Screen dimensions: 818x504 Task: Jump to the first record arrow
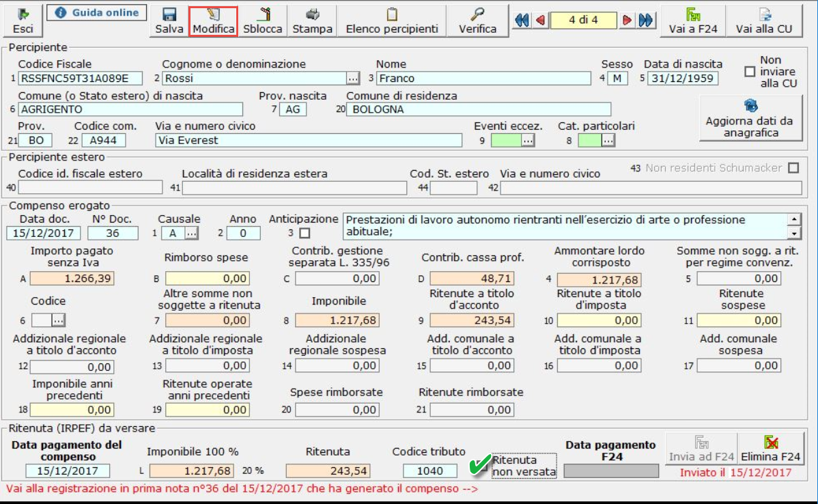pyautogui.click(x=522, y=20)
